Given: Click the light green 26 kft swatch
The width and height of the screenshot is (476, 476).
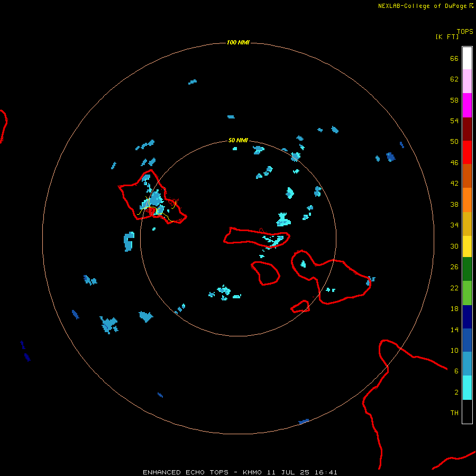Looking at the screenshot, I should click(x=467, y=293).
